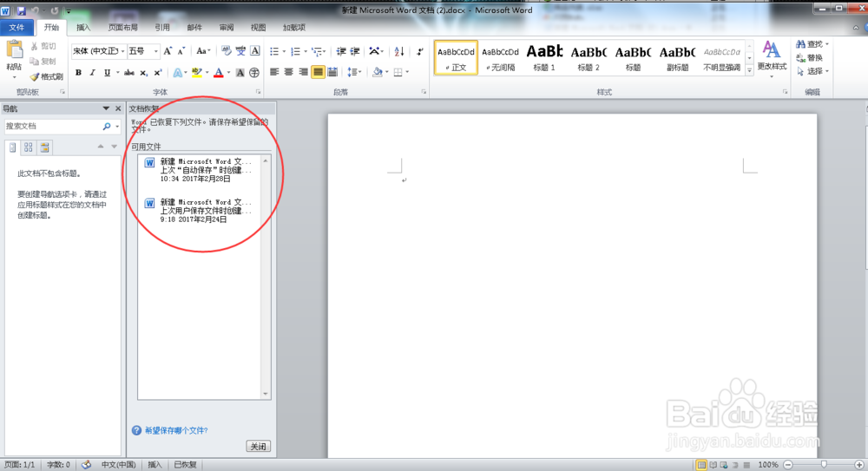
Task: Click the clear formatting icon
Action: pyautogui.click(x=226, y=51)
